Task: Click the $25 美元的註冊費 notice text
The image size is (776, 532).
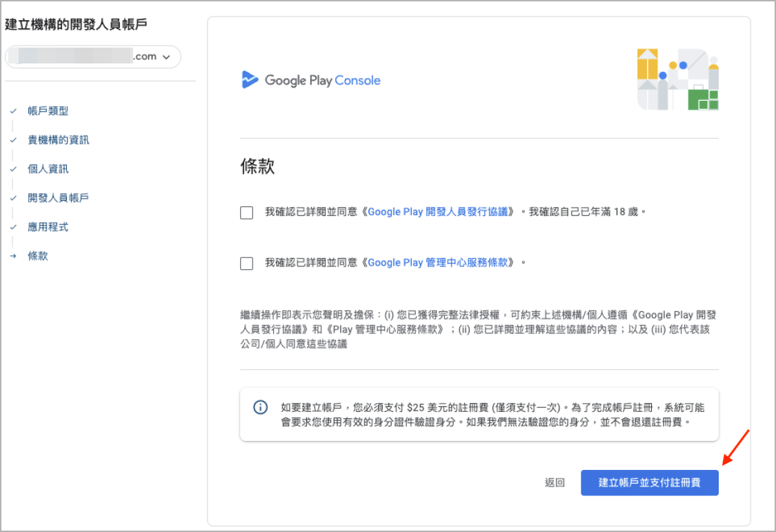Action: tap(493, 415)
